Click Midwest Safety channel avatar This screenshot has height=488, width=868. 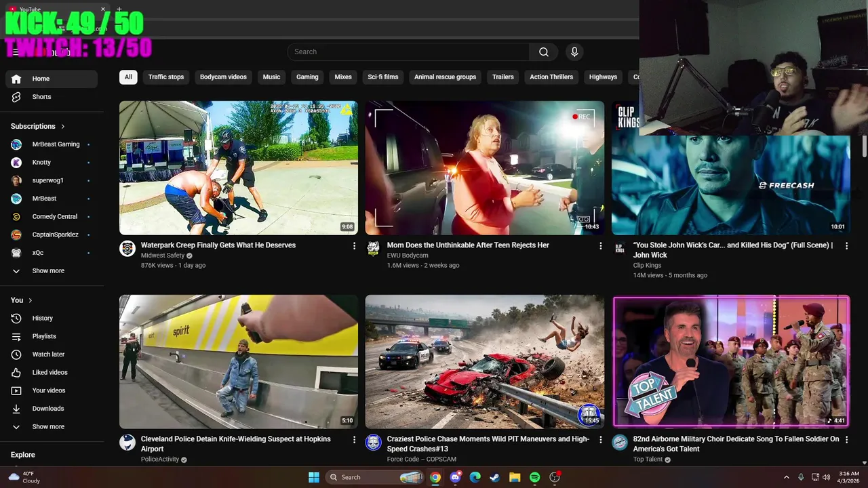pyautogui.click(x=127, y=248)
